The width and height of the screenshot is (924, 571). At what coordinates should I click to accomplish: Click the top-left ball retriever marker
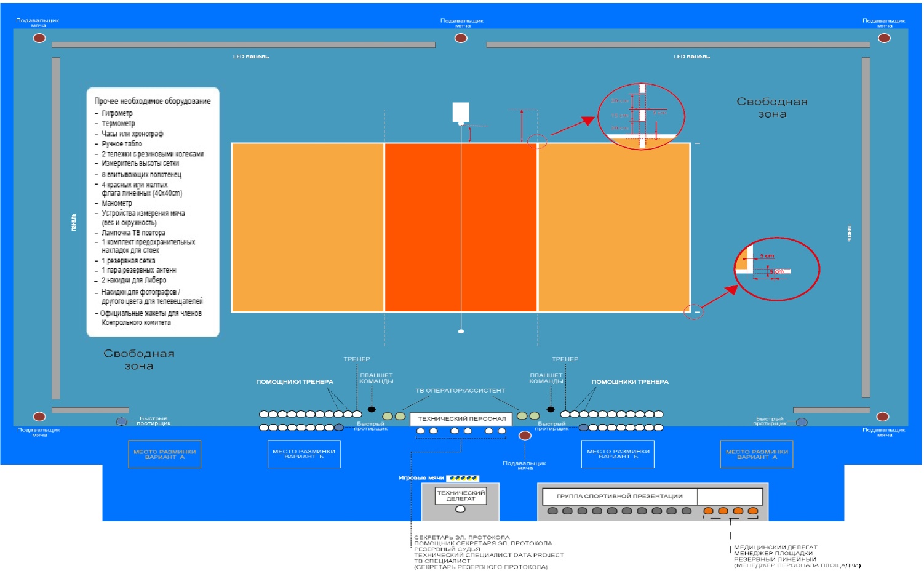[39, 38]
